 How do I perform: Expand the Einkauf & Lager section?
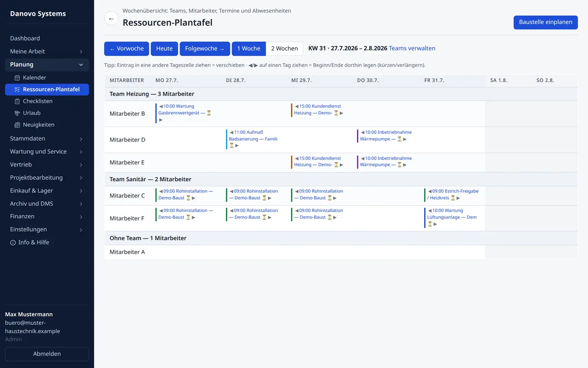(47, 191)
